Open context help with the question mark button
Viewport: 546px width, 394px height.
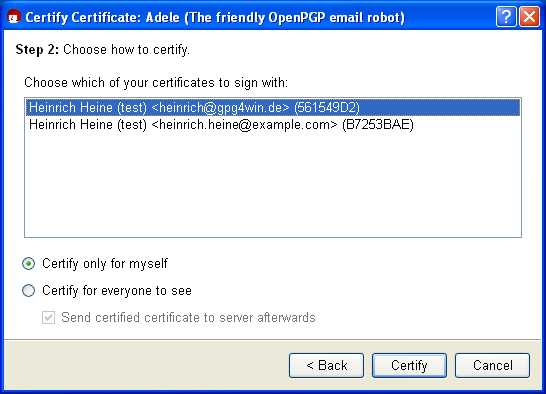point(506,16)
